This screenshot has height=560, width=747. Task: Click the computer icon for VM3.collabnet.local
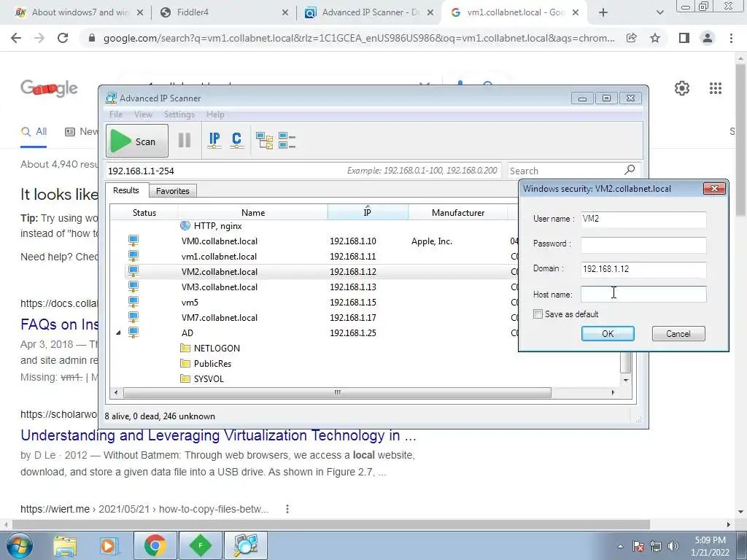[x=133, y=287]
